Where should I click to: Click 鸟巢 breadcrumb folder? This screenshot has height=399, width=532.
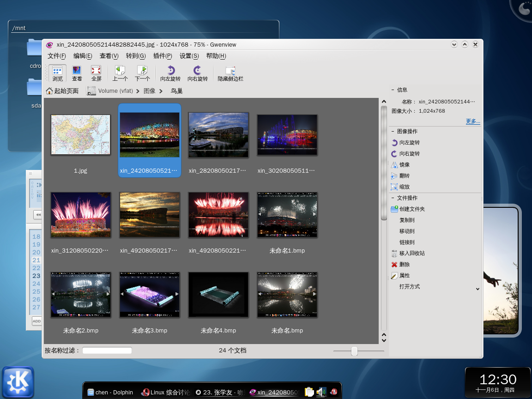click(176, 91)
